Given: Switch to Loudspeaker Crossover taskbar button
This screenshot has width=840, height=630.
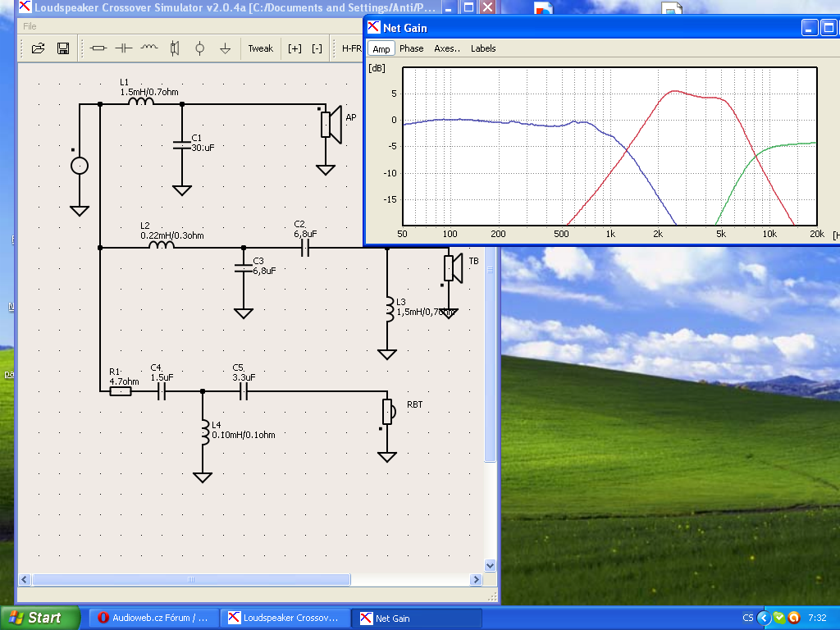Looking at the screenshot, I should pos(285,618).
